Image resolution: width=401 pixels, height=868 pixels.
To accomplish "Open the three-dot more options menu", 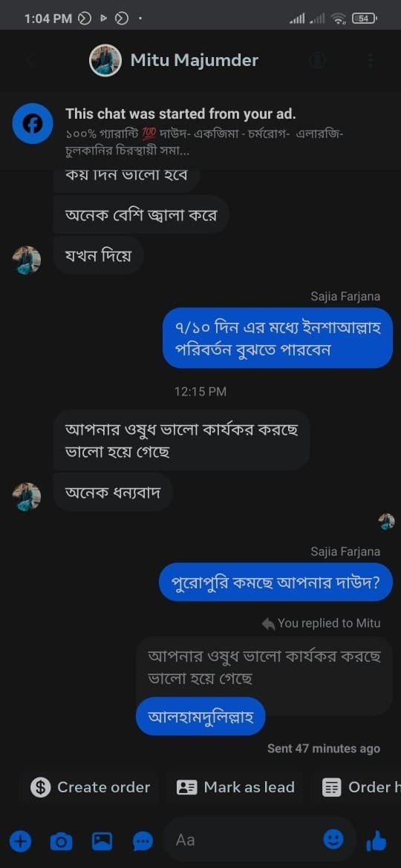I will [x=371, y=60].
